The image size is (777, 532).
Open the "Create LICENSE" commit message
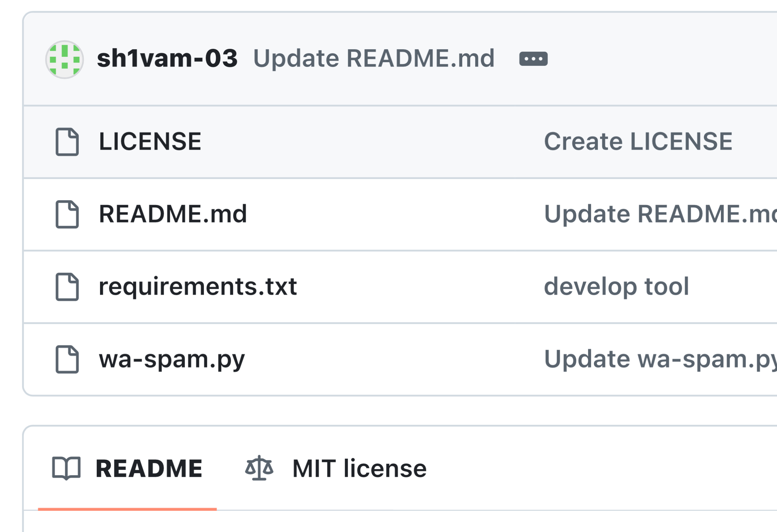(x=638, y=141)
